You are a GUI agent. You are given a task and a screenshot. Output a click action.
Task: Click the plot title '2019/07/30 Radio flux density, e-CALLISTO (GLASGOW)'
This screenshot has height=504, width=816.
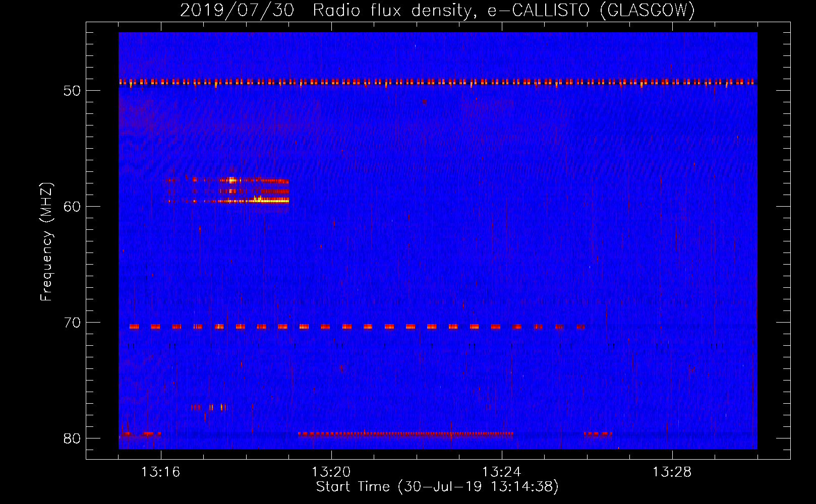(x=437, y=10)
